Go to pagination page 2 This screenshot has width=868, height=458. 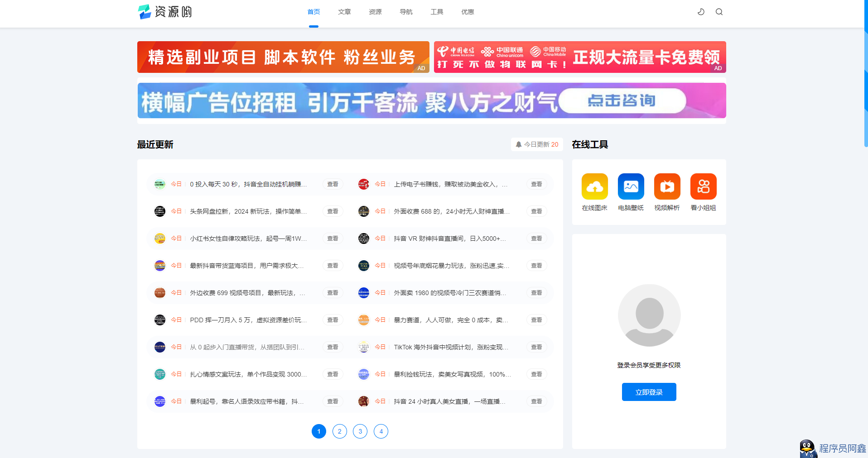pyautogui.click(x=340, y=431)
